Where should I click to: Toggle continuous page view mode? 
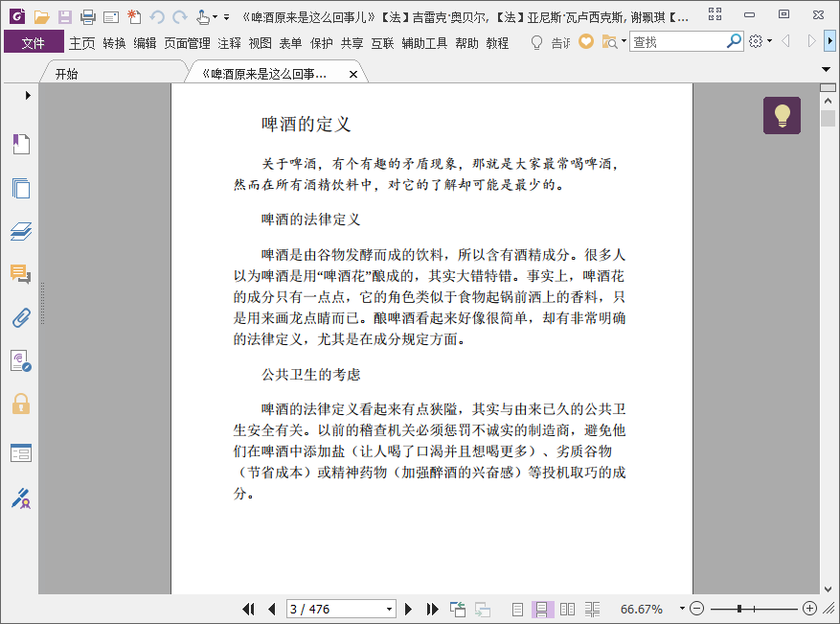[541, 609]
